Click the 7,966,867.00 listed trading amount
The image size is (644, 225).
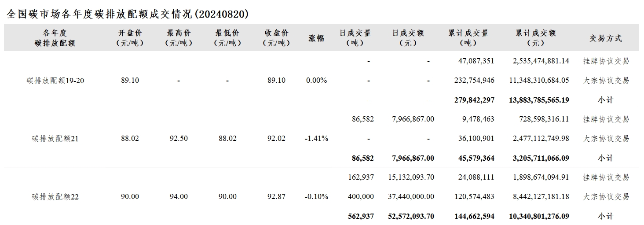(x=413, y=119)
